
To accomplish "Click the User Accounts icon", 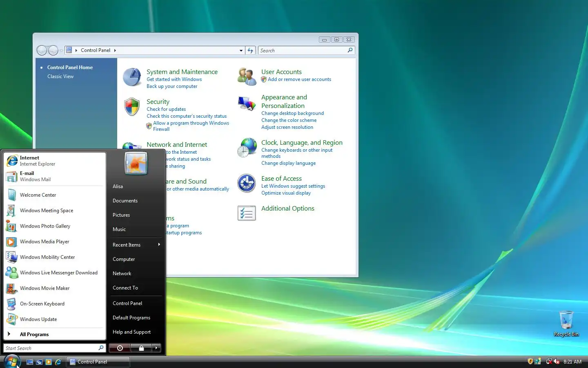I will click(x=247, y=77).
